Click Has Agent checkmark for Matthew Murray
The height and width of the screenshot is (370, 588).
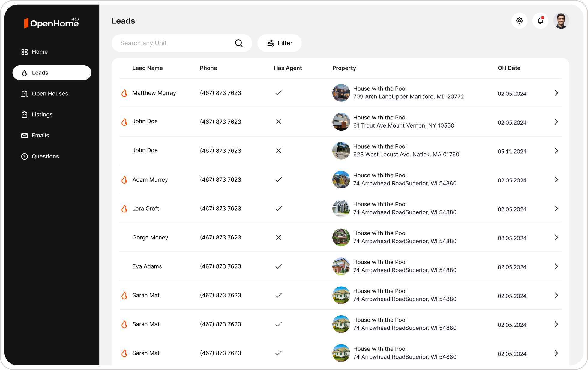pyautogui.click(x=278, y=93)
